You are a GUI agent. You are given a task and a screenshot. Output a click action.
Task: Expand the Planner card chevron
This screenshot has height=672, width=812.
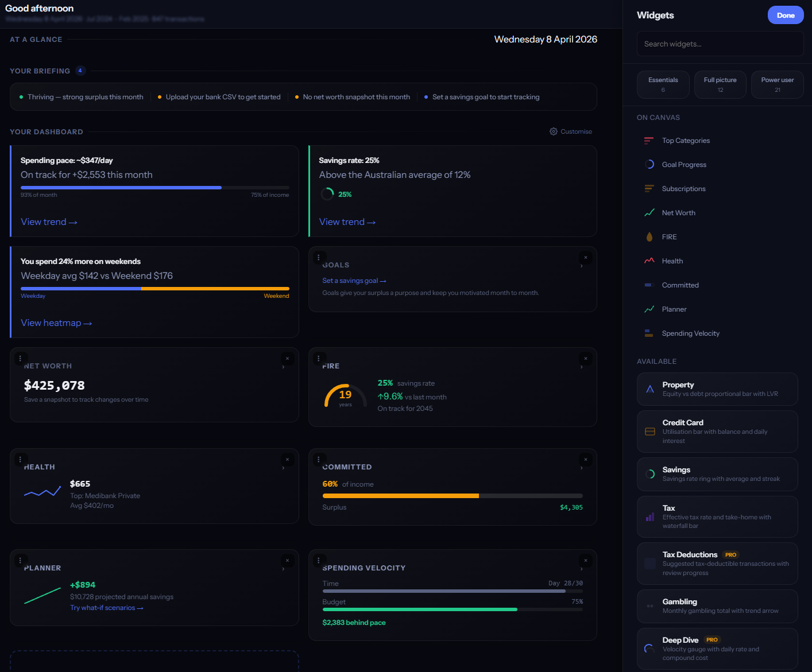click(x=284, y=569)
